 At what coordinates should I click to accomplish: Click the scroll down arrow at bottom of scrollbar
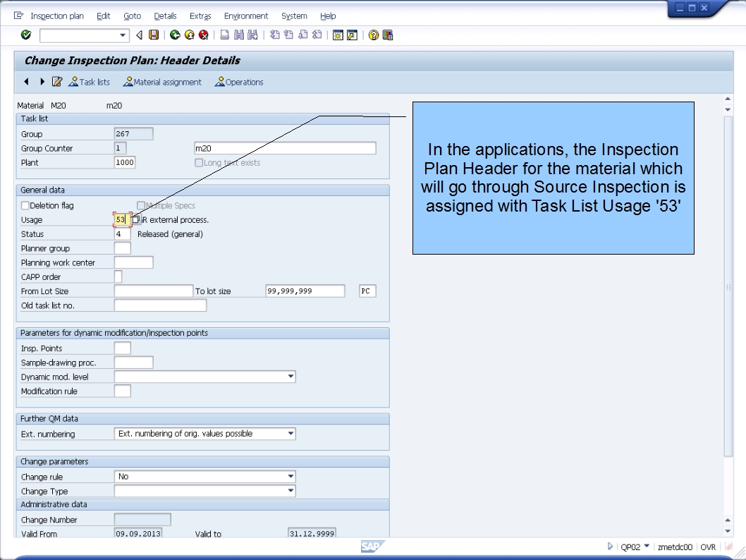[x=728, y=531]
